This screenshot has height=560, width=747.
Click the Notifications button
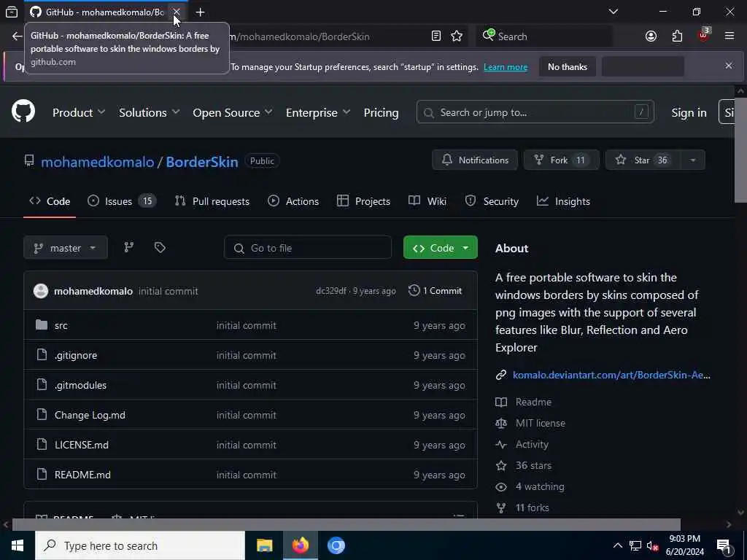coord(475,160)
